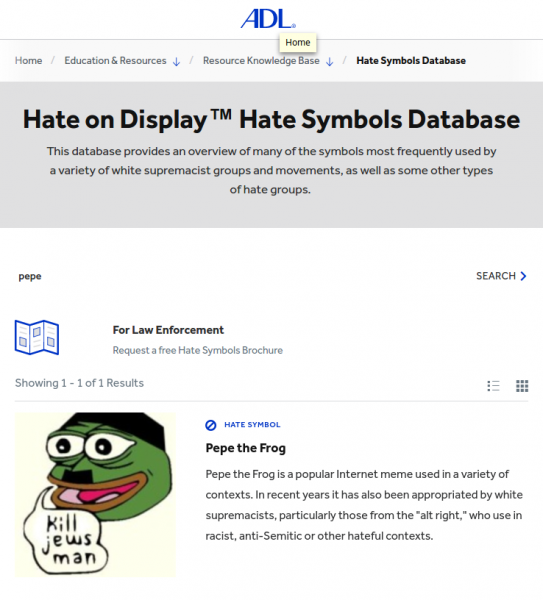Open Education & Resources breadcrumb link
The width and height of the screenshot is (543, 600).
[x=115, y=60]
